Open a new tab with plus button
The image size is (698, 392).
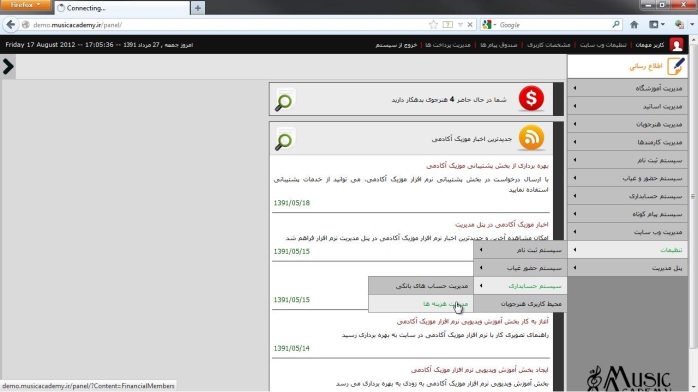coord(198,8)
